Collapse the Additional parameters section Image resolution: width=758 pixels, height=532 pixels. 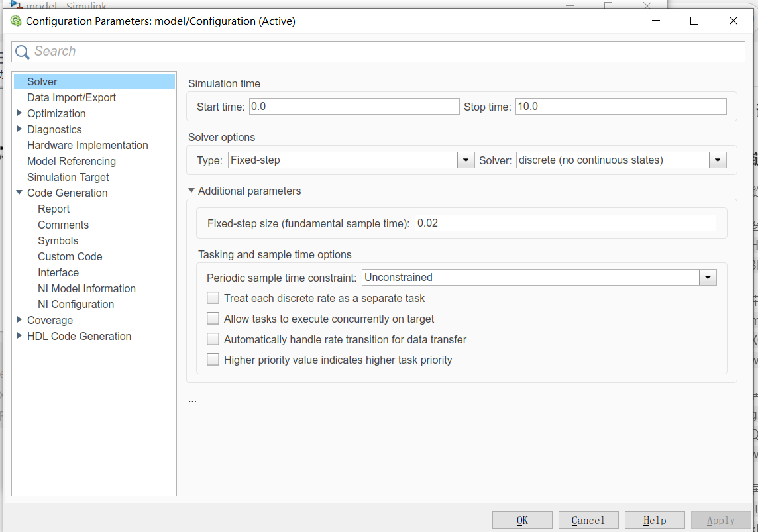click(191, 190)
